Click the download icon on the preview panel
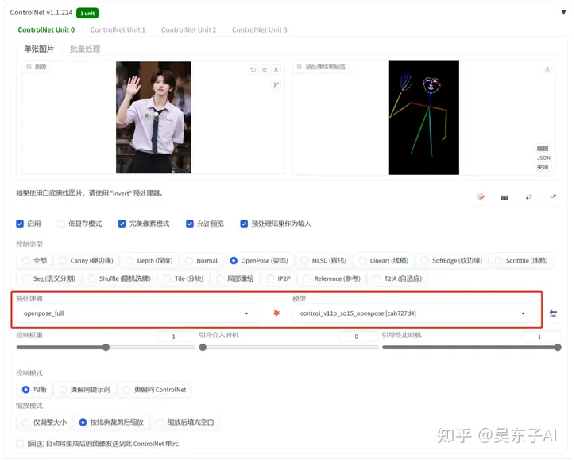This screenshot has width=574, height=460. (547, 69)
